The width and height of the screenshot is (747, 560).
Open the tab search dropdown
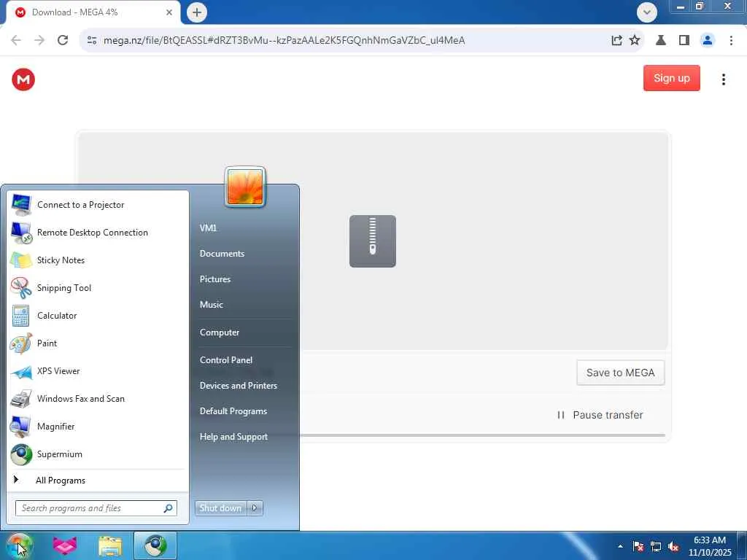pos(646,12)
